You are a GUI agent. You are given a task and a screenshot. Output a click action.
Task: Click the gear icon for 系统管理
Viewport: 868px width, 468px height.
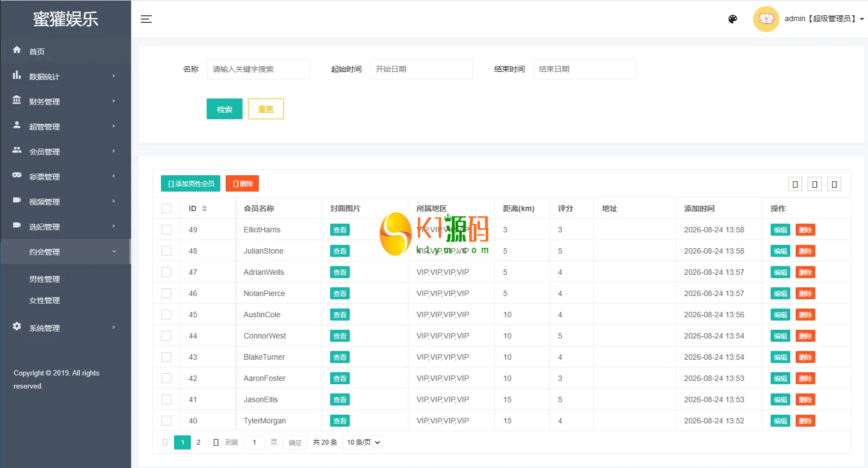(17, 327)
